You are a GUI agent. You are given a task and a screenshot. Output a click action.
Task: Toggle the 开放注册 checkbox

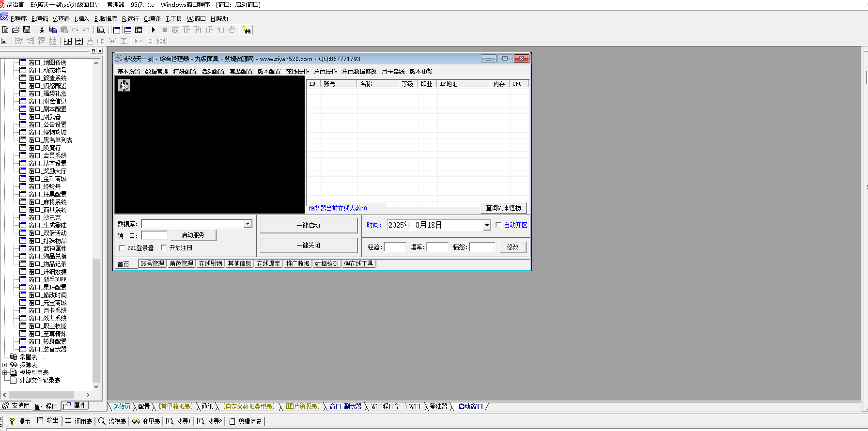point(164,248)
